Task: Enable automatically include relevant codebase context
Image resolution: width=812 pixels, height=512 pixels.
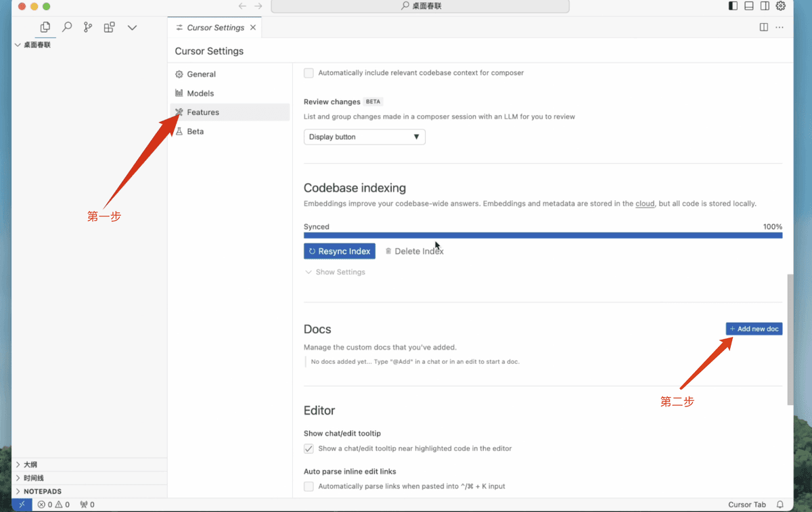Action: coord(309,73)
